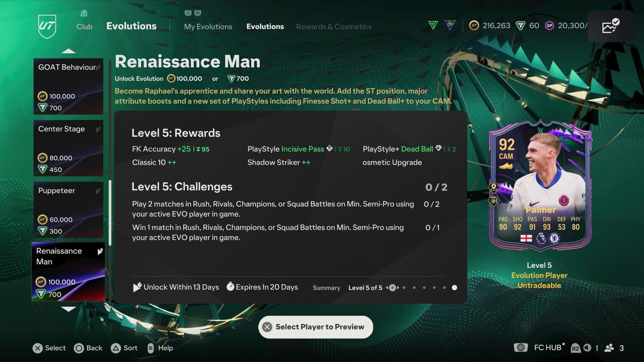644x362 pixels.
Task: Pin the GOAT Behaviour evolution flag
Action: tap(98, 67)
